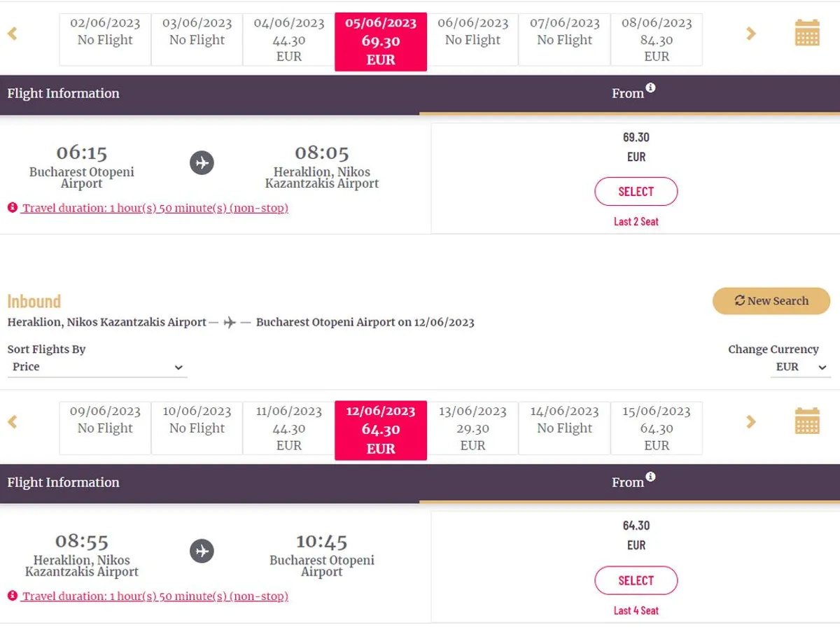The height and width of the screenshot is (630, 840).
Task: Click info icon next to outbound From header
Action: click(x=650, y=87)
